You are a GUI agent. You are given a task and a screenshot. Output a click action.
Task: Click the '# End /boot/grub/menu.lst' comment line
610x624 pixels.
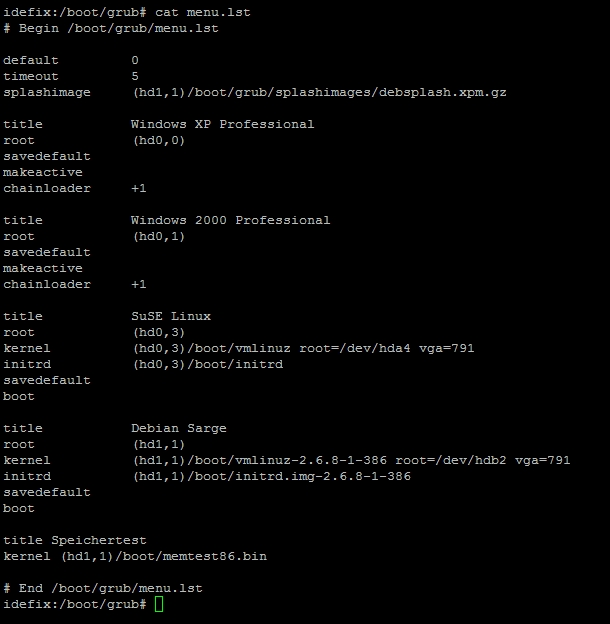click(102, 588)
